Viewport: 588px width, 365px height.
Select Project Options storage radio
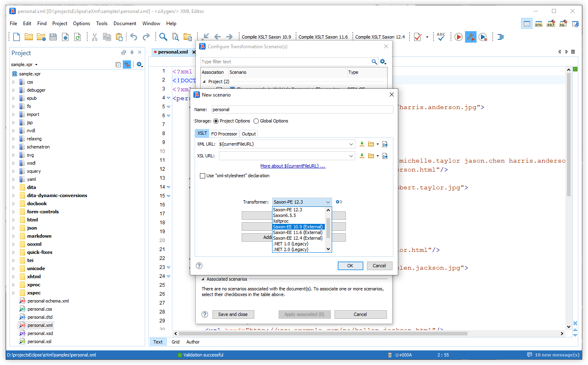(x=216, y=121)
